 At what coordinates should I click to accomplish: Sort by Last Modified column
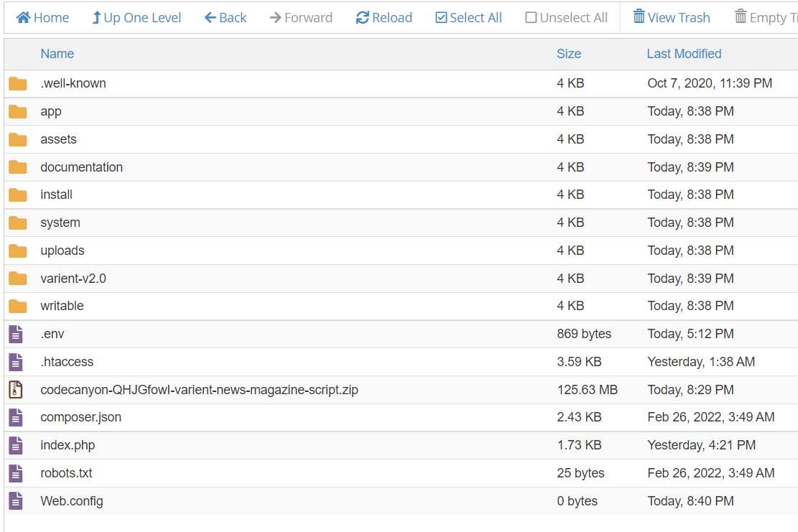pos(683,54)
